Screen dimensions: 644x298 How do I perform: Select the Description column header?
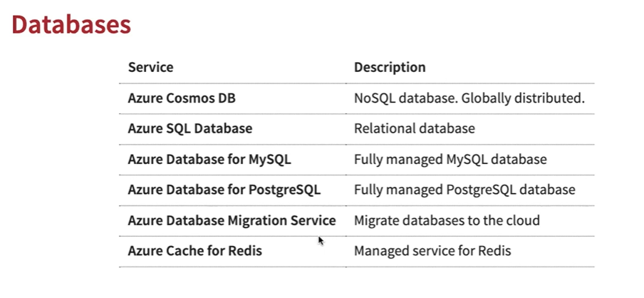tap(390, 67)
